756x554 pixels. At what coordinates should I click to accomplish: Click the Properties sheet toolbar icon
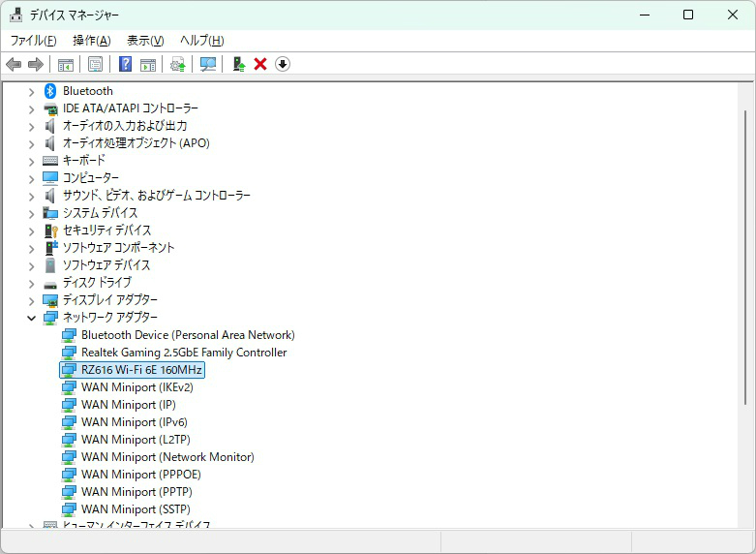pyautogui.click(x=96, y=64)
